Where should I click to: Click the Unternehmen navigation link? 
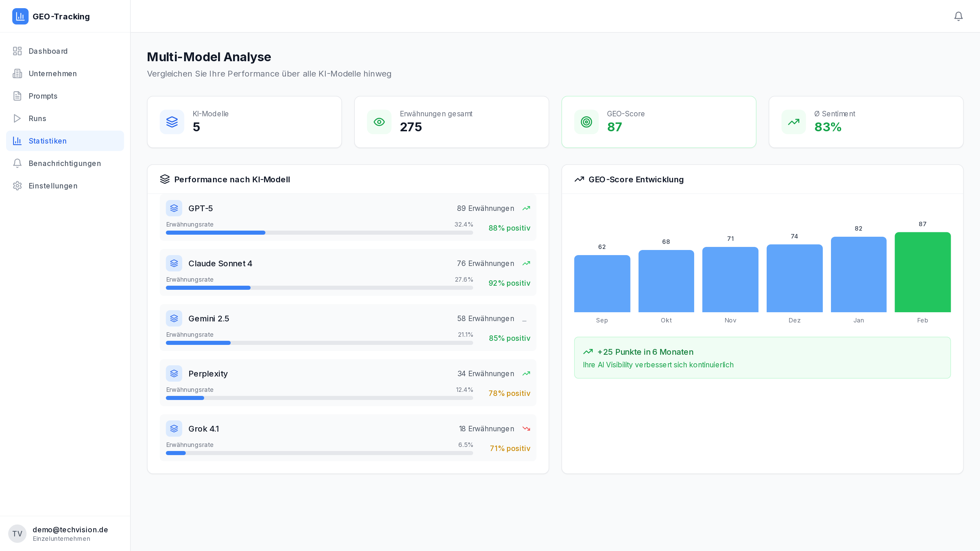(x=52, y=73)
